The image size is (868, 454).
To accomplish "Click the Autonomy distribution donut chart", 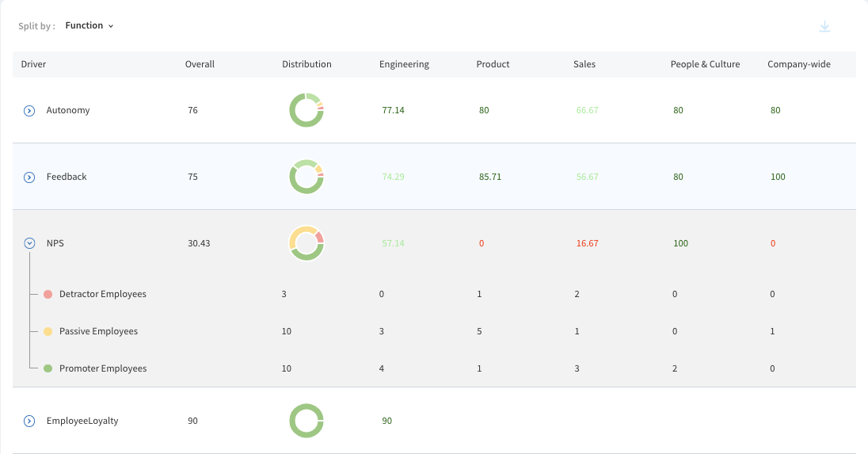I will 306,110.
